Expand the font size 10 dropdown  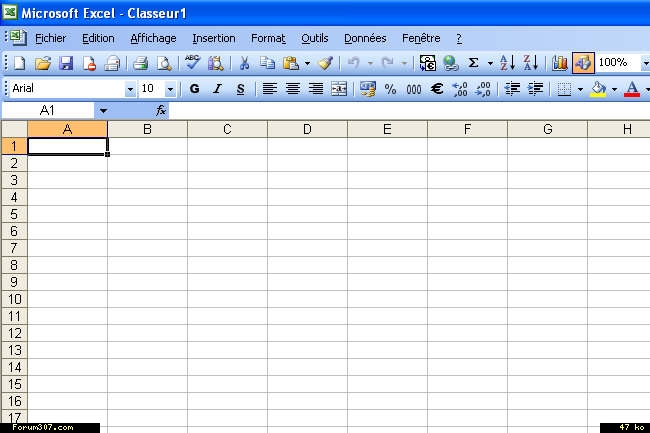[x=170, y=89]
